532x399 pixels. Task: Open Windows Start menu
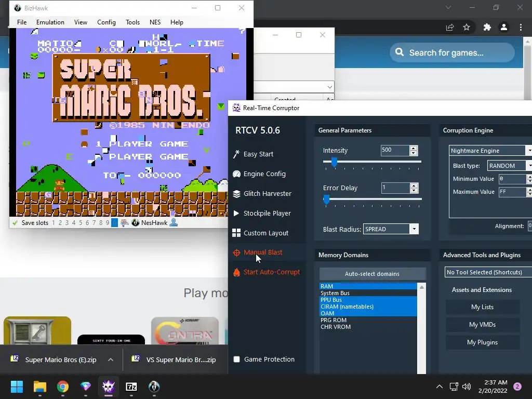point(17,387)
